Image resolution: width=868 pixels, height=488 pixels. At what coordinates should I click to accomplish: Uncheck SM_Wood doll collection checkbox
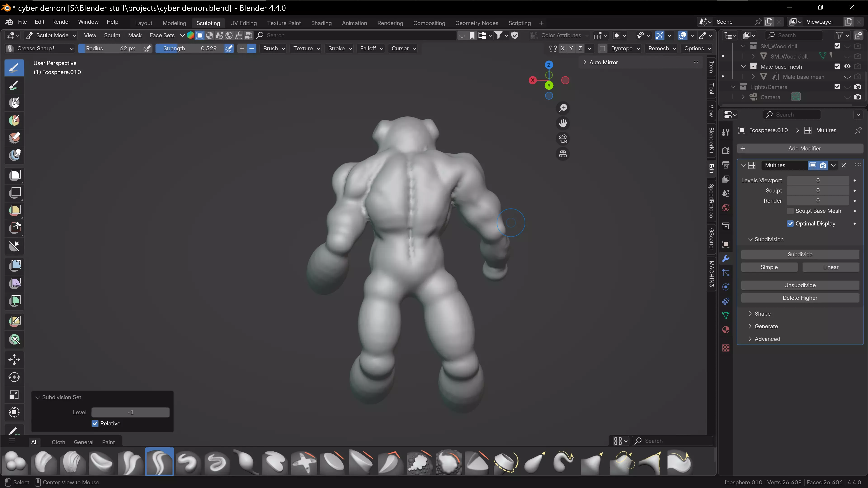point(837,46)
